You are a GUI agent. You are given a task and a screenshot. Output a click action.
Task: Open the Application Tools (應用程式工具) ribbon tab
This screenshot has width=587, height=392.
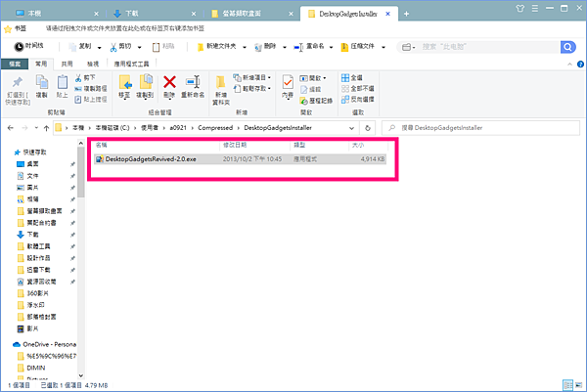tap(131, 64)
